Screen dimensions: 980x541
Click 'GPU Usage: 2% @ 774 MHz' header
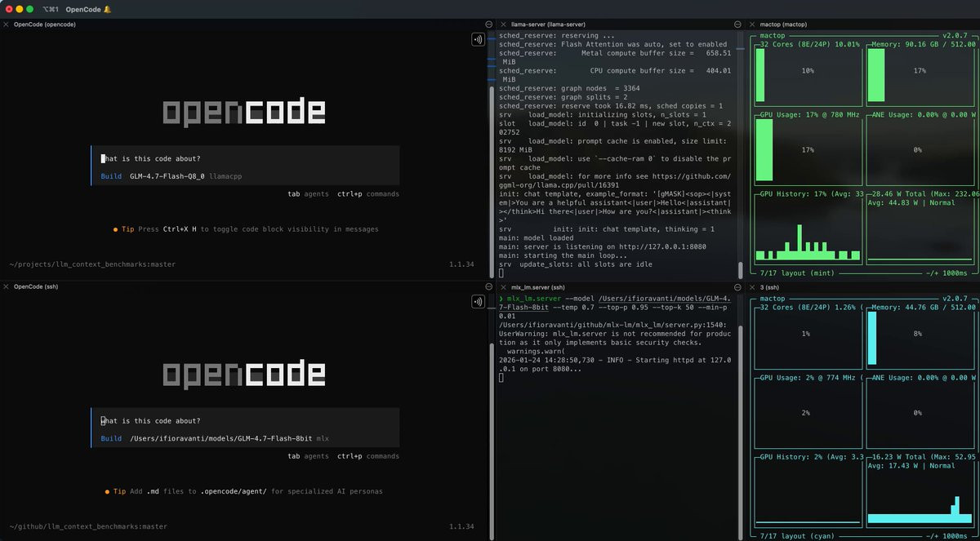tap(810, 378)
